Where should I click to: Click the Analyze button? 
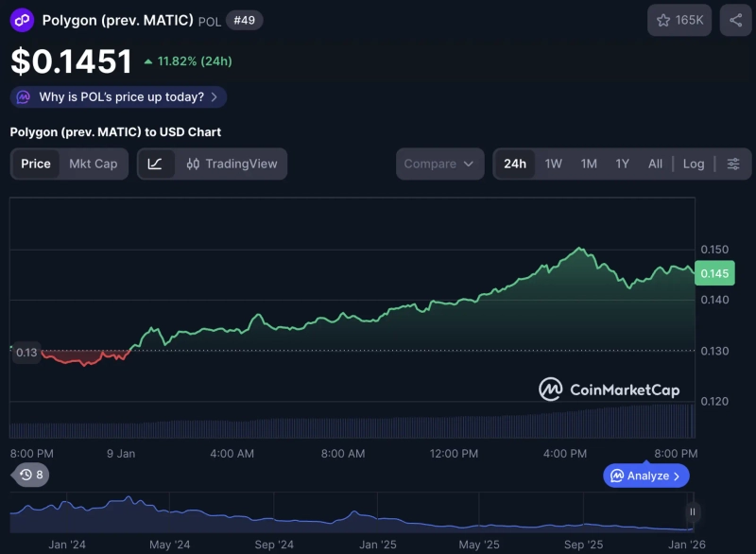(x=645, y=476)
